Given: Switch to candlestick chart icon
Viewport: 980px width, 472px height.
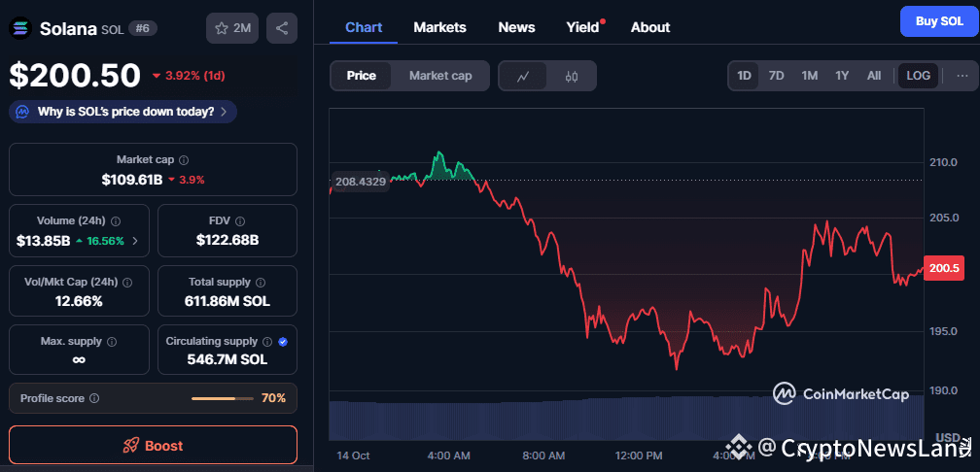Looking at the screenshot, I should [571, 76].
